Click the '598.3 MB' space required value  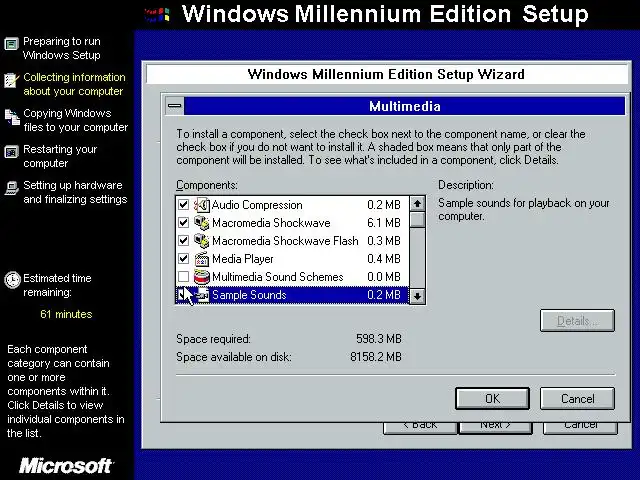tap(379, 339)
